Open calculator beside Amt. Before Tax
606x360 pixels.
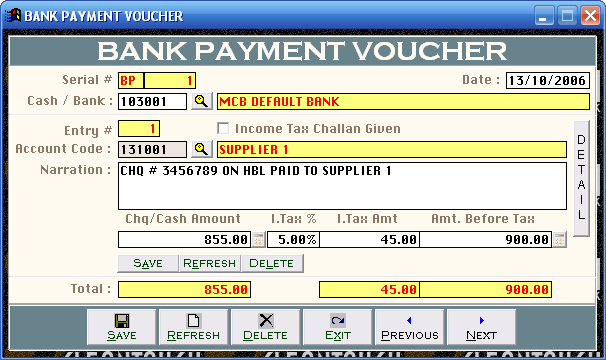pyautogui.click(x=559, y=240)
